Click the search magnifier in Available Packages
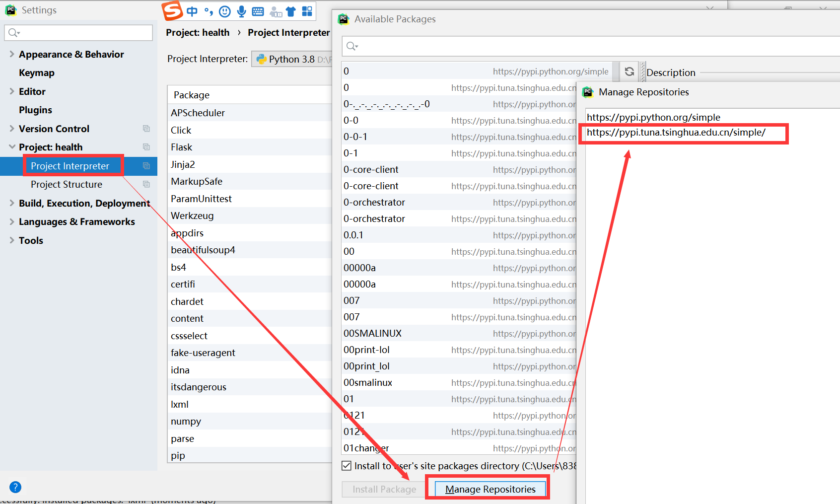The height and width of the screenshot is (504, 840). [351, 46]
